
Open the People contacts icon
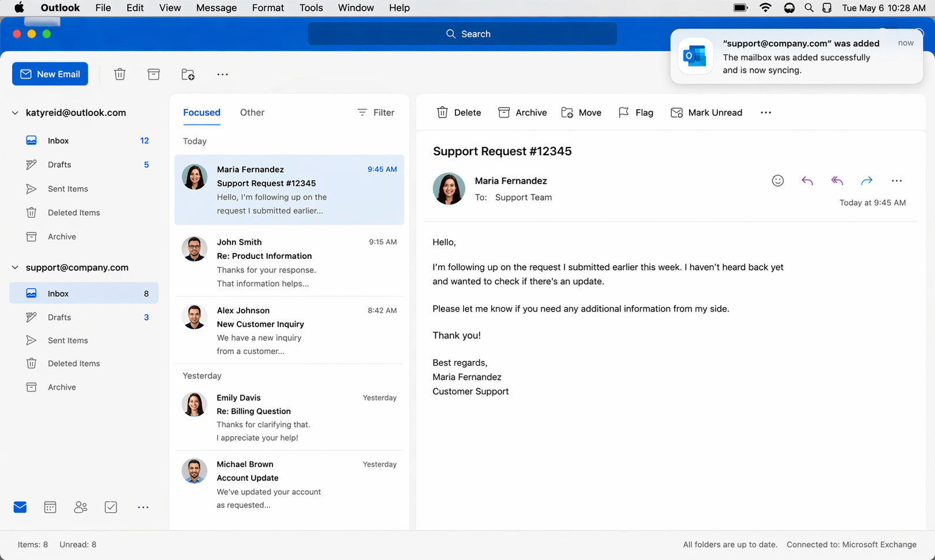[x=80, y=507]
